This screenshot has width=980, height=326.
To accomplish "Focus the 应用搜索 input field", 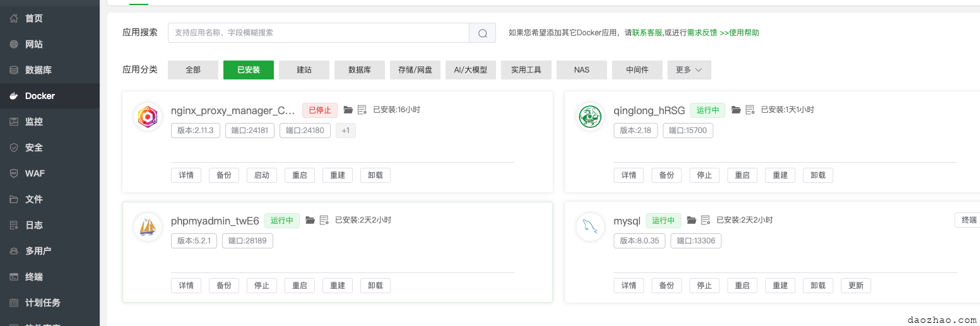I will [319, 33].
